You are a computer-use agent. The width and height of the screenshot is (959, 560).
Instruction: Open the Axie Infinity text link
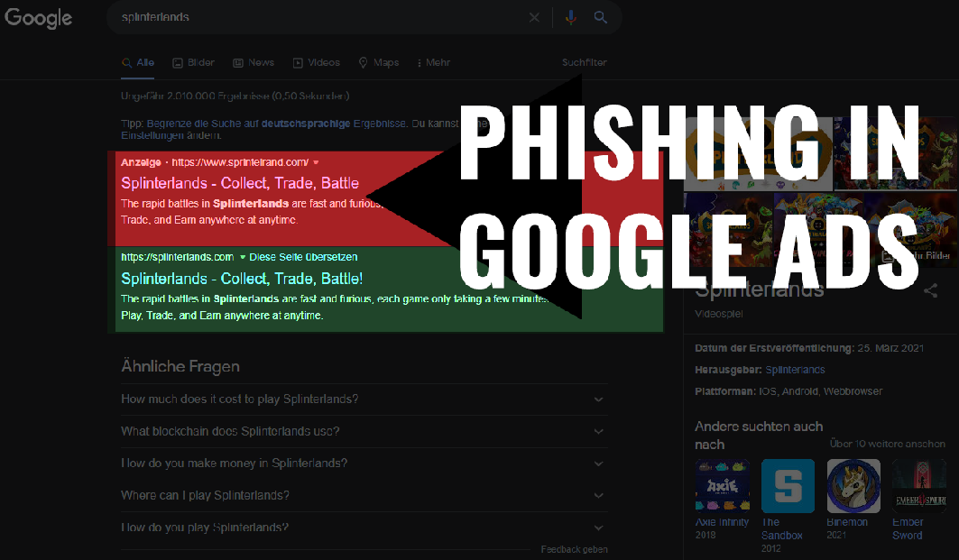click(723, 522)
